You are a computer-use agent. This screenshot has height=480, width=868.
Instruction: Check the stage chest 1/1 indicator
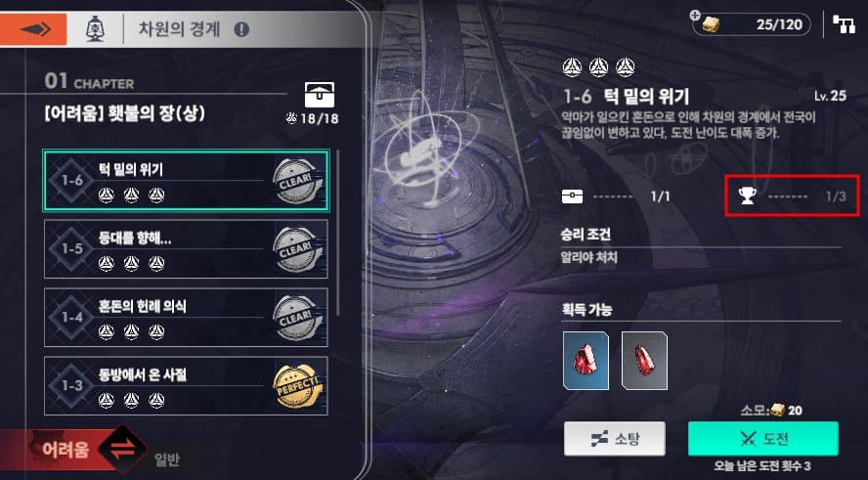616,196
